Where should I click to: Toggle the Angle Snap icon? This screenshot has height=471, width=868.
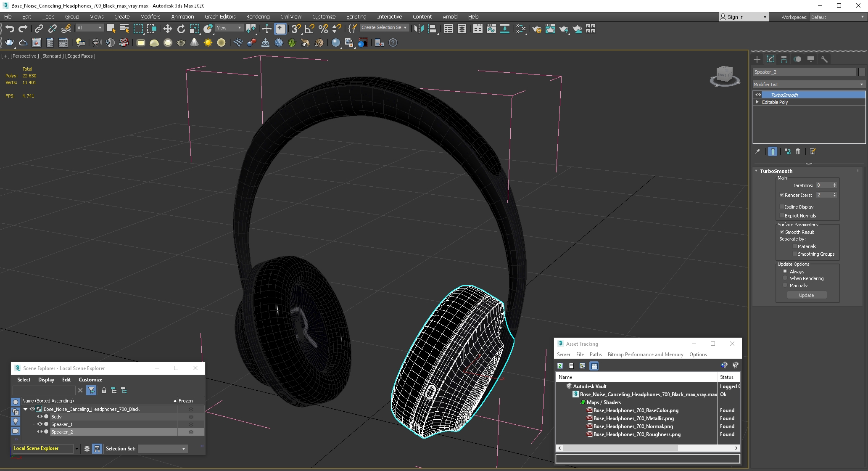309,29
